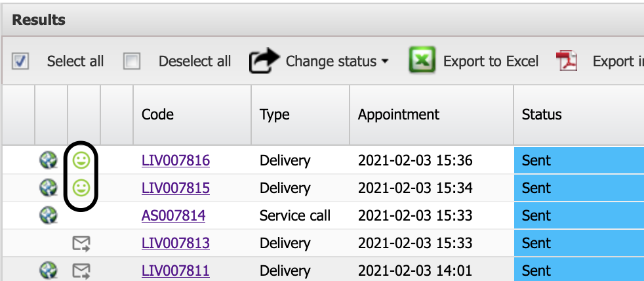This screenshot has height=281, width=644.
Task: Tick the Select all checkbox
Action: [20, 61]
